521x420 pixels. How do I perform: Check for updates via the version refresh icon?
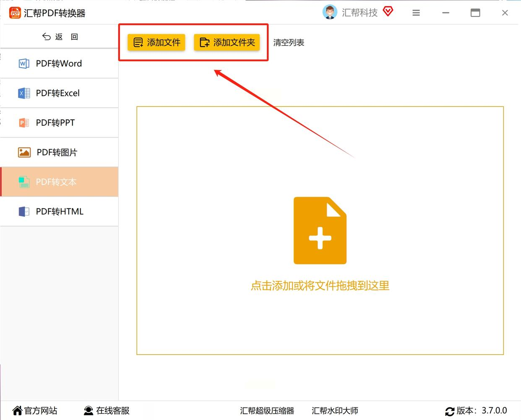tap(450, 411)
